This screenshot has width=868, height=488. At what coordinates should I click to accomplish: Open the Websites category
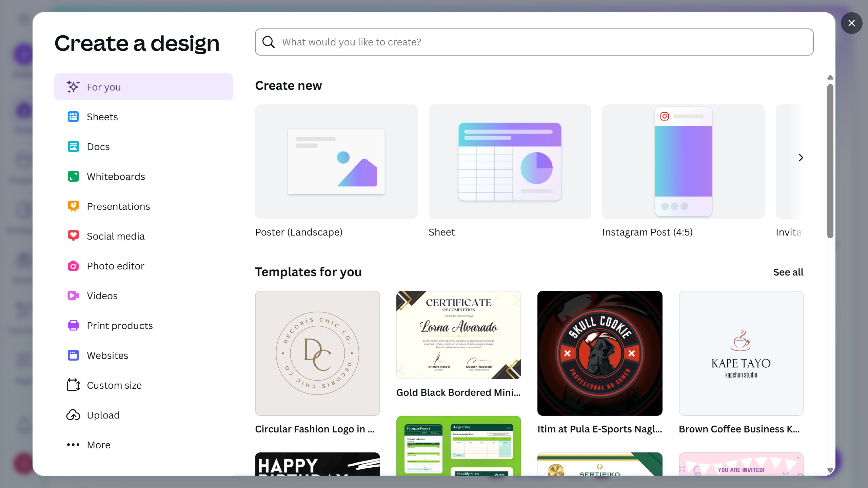(107, 355)
